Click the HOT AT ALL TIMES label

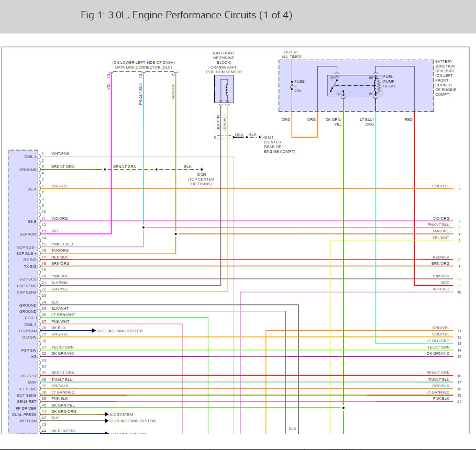click(292, 54)
